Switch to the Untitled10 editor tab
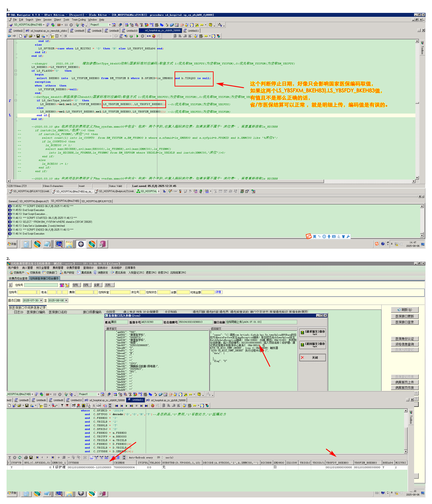Screen dimensions: 432x504 tap(131, 31)
